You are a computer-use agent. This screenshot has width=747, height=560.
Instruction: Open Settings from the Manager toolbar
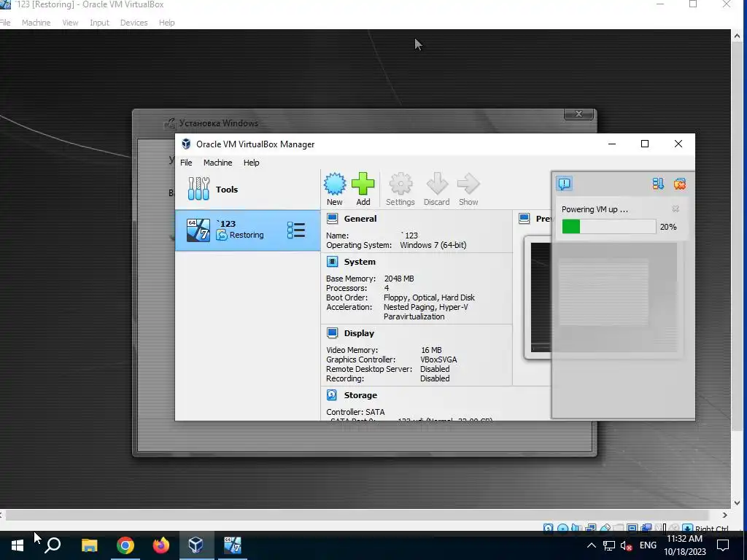coord(400,189)
